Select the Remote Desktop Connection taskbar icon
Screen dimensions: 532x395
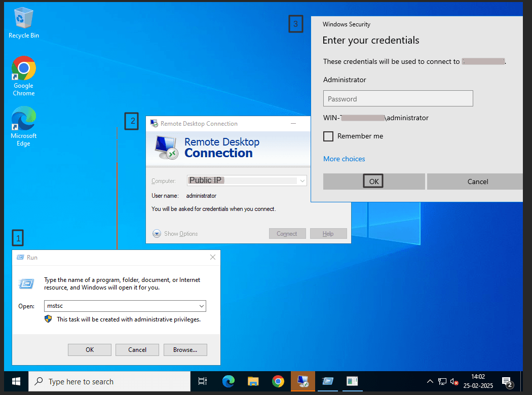click(302, 381)
